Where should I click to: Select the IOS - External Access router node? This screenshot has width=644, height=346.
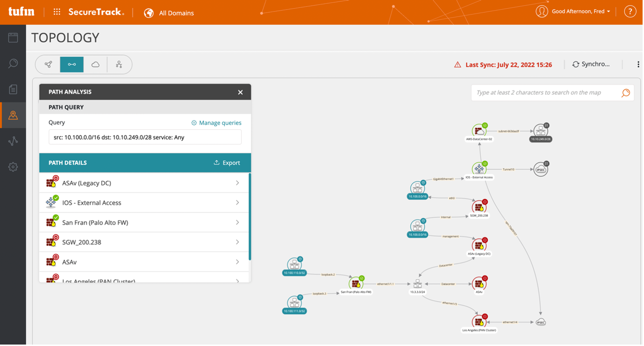[x=479, y=169]
